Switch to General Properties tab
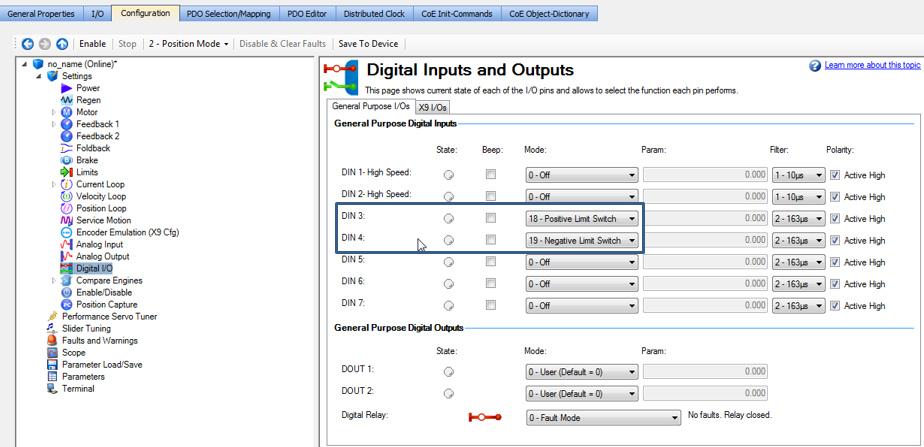 click(x=41, y=14)
